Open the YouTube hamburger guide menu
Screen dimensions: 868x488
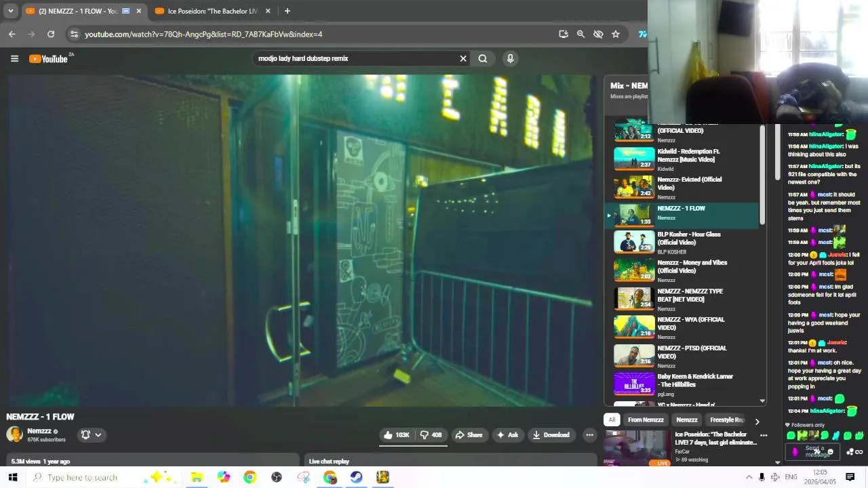(14, 59)
